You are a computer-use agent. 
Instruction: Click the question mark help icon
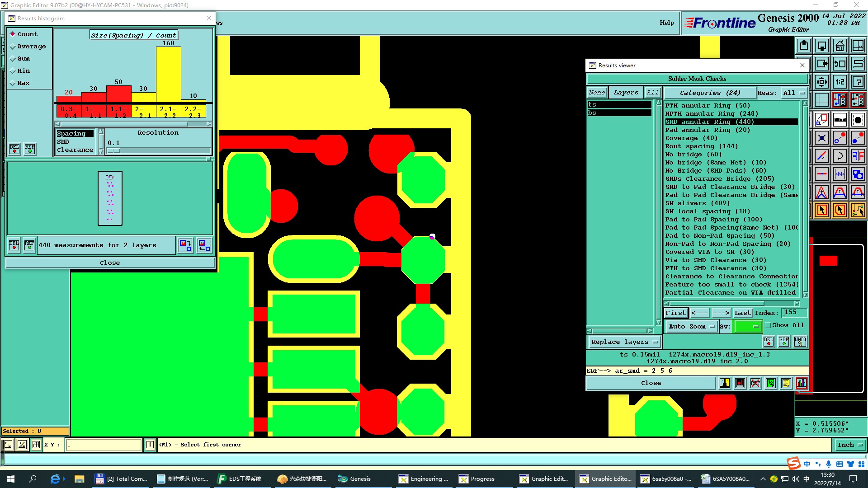pos(858,82)
